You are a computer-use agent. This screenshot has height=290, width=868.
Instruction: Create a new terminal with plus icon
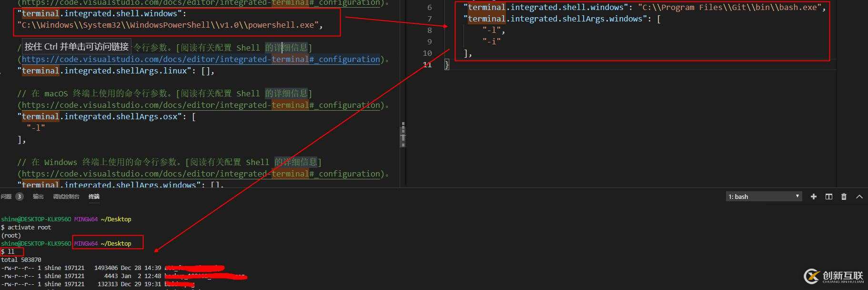[813, 197]
